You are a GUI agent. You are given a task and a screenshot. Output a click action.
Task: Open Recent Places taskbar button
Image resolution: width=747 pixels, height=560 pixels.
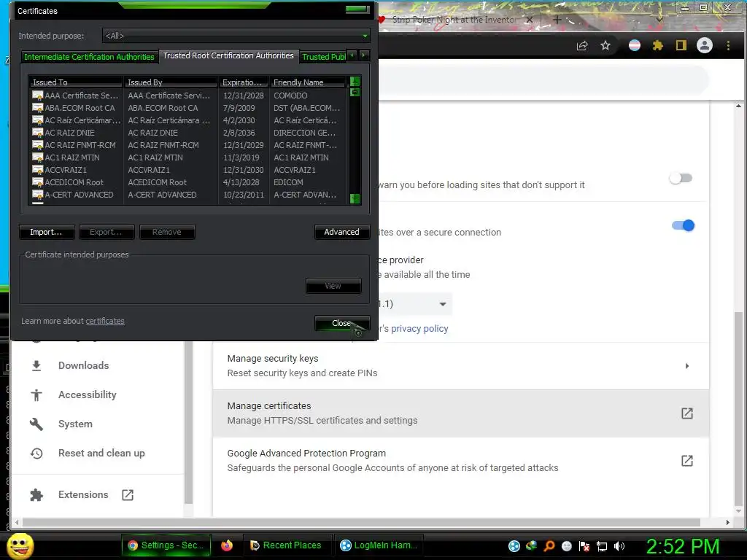(x=286, y=545)
